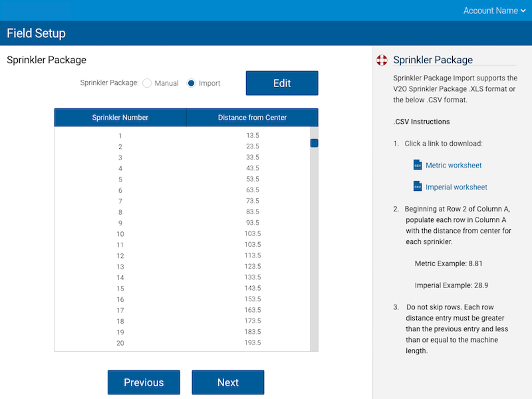The height and width of the screenshot is (399, 532).
Task: Click the Imperial worksheet CSV file icon
Action: point(418,186)
